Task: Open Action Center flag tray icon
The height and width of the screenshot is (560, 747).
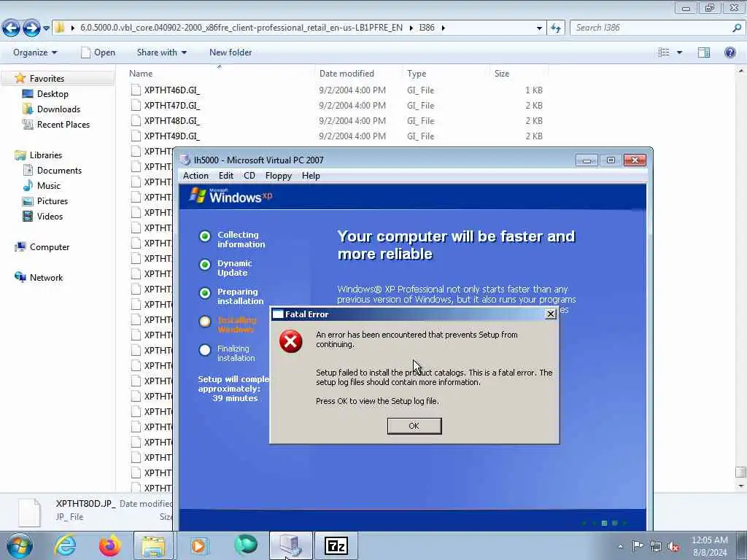Action: [638, 545]
